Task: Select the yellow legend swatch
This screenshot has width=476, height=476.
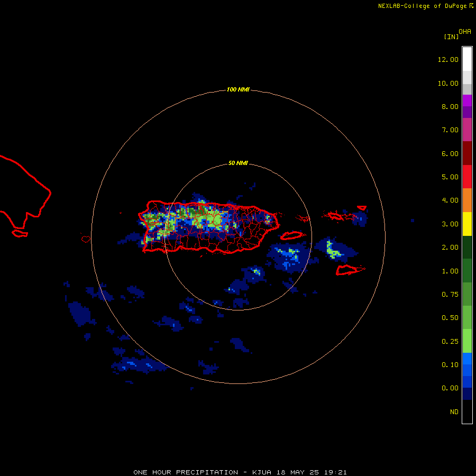Action: pos(467,224)
